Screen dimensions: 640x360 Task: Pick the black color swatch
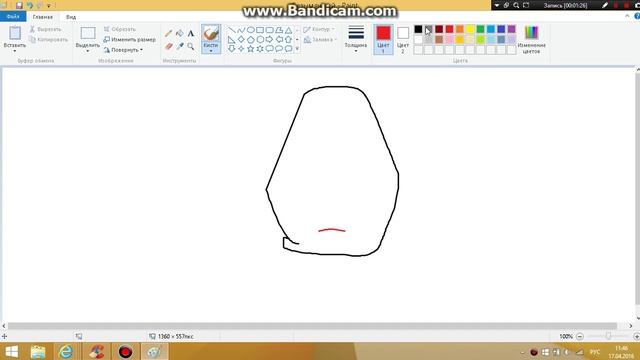[x=418, y=29]
